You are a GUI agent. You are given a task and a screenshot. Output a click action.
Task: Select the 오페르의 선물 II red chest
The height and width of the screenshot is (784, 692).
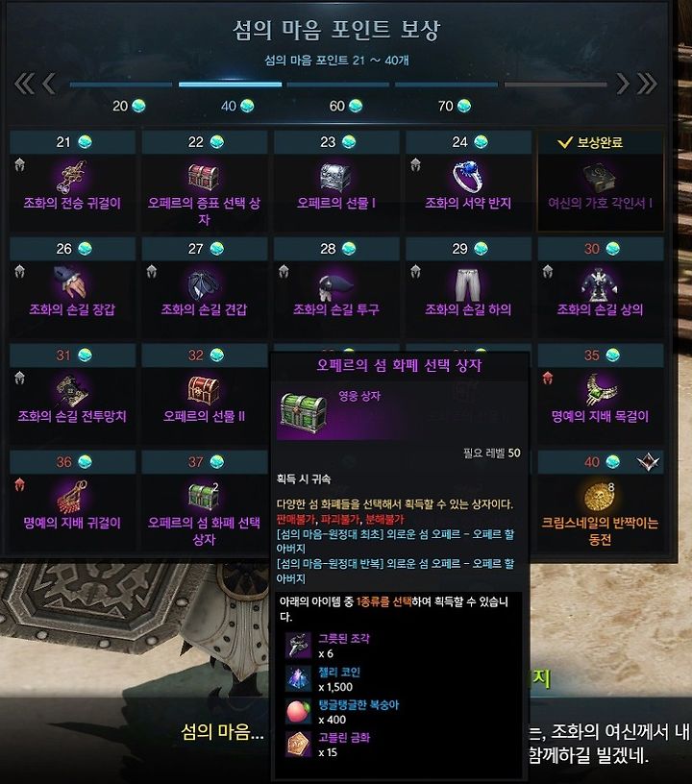(204, 389)
